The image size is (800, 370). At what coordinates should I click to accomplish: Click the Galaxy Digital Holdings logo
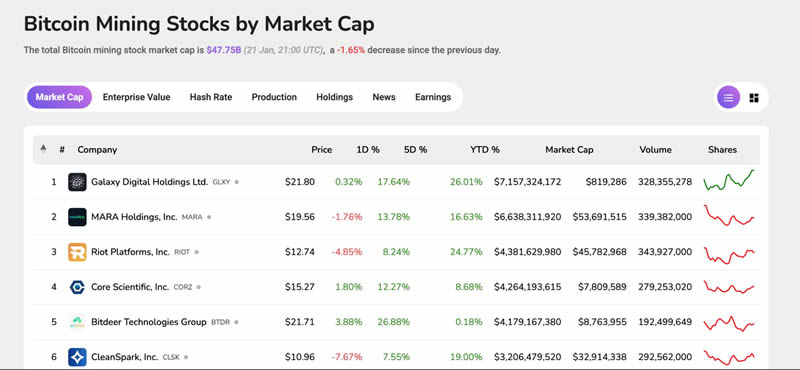tap(77, 182)
